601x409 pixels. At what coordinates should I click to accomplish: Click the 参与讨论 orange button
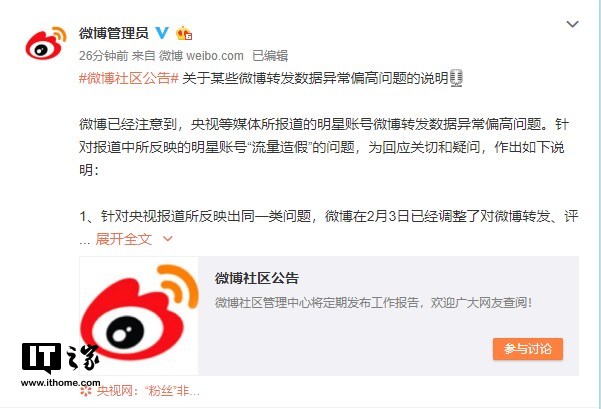[x=528, y=348]
